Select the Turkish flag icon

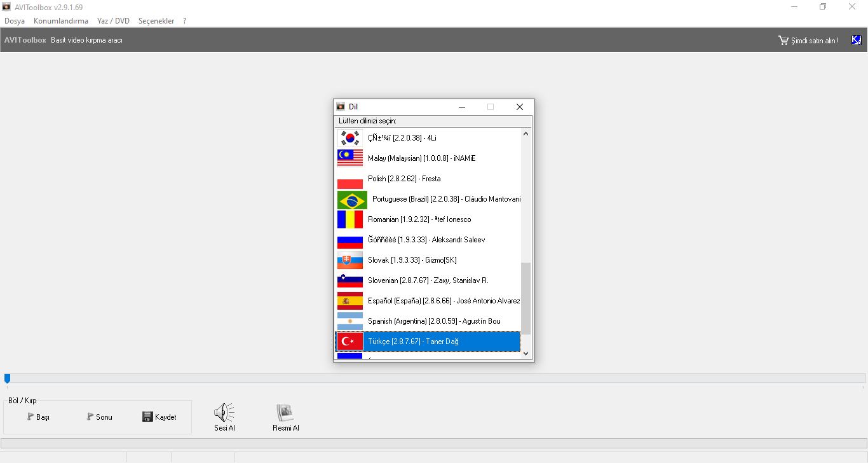(x=350, y=342)
